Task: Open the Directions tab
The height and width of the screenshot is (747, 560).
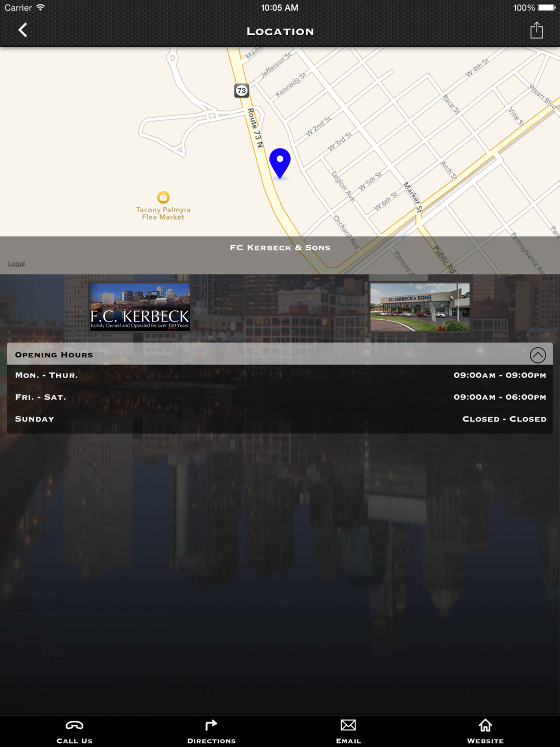Action: point(211,732)
